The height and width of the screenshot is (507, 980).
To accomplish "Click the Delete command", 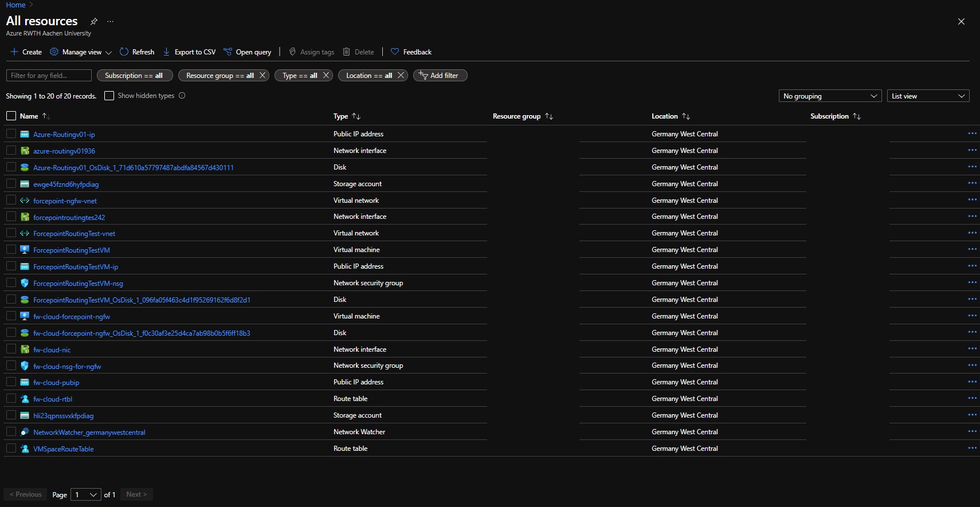I will tap(358, 52).
